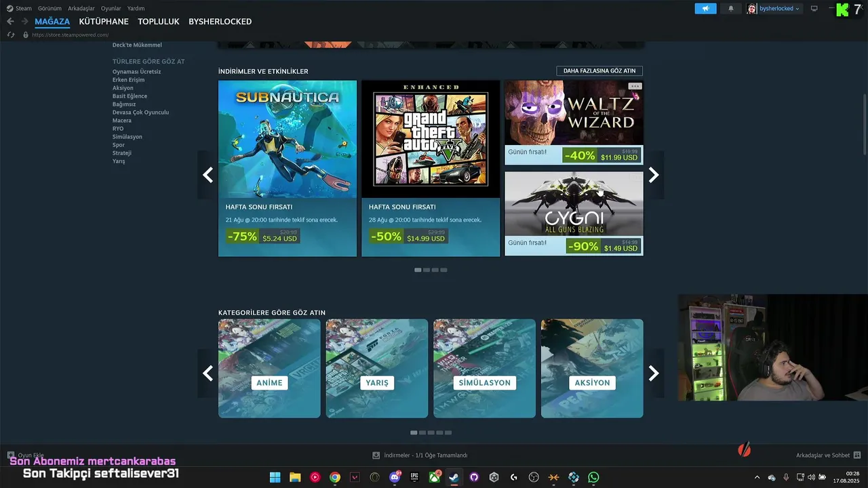This screenshot has width=868, height=488.
Task: Open volume control in system tray
Action: pos(812,477)
